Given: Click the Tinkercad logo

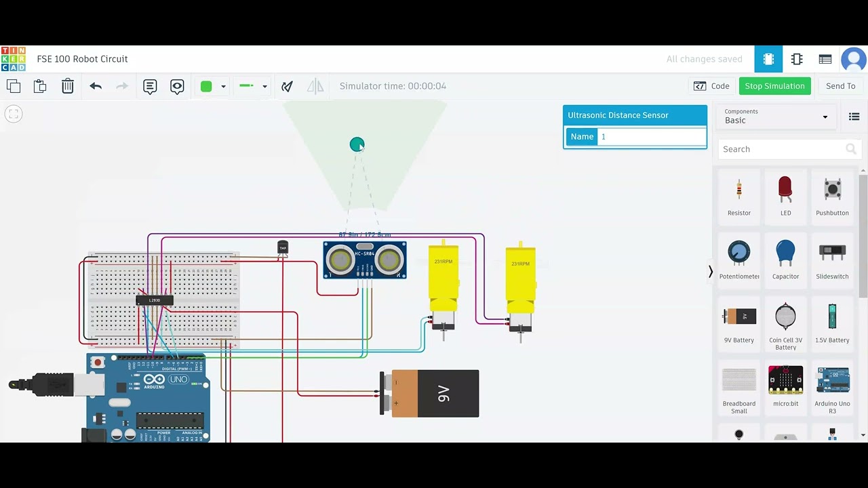Looking at the screenshot, I should (x=13, y=59).
